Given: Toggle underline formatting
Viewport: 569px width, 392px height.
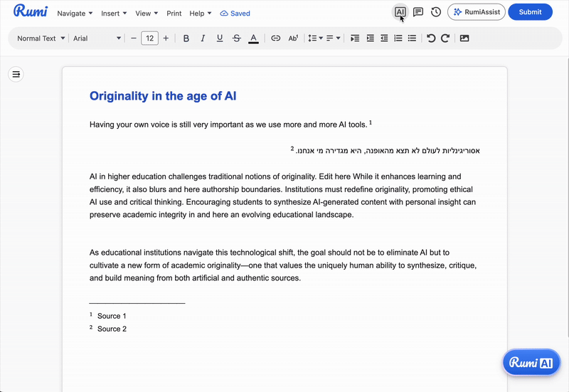Looking at the screenshot, I should pos(220,38).
